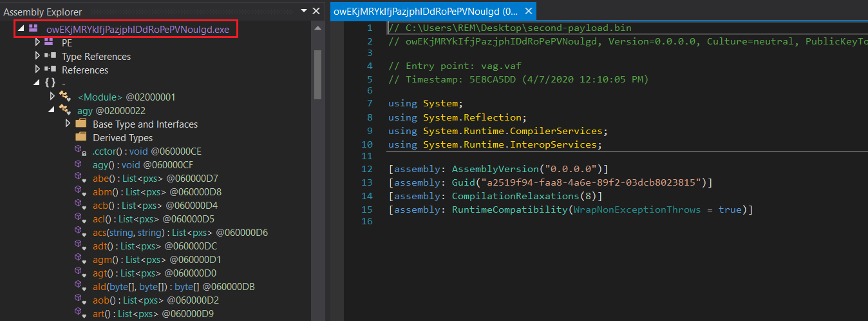Click the Timestamp 5E8CA5DD comment line

(518, 79)
